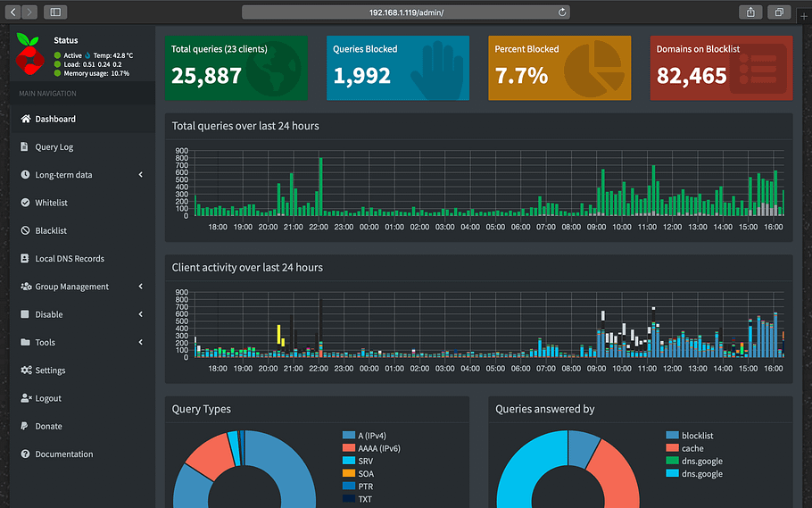
Task: Expand the Group Management submenu chevron
Action: (140, 286)
